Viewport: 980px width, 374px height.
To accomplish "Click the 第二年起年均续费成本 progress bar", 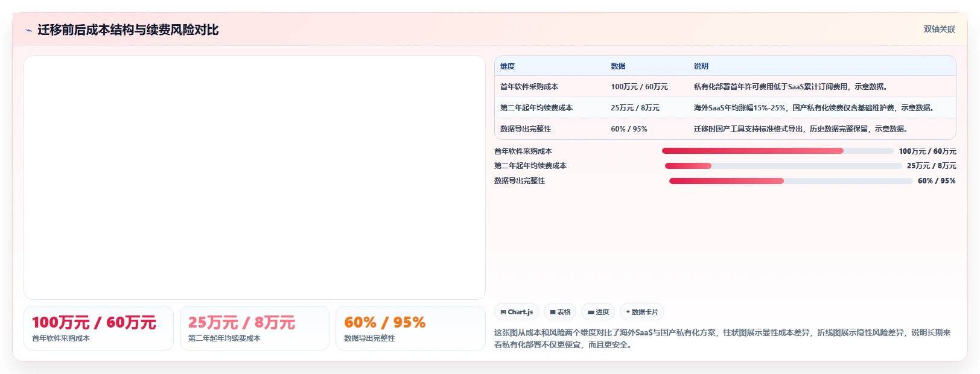I will tap(783, 166).
